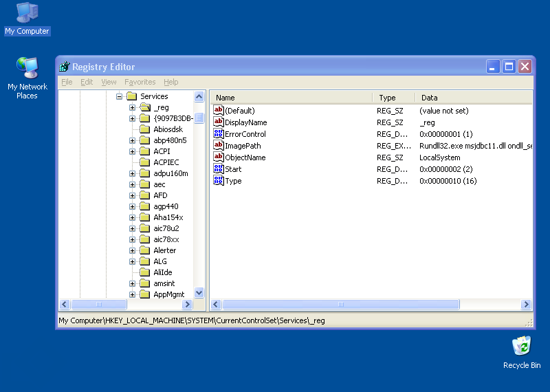The height and width of the screenshot is (392, 550).
Task: Open the Edit menu
Action: pyautogui.click(x=87, y=82)
